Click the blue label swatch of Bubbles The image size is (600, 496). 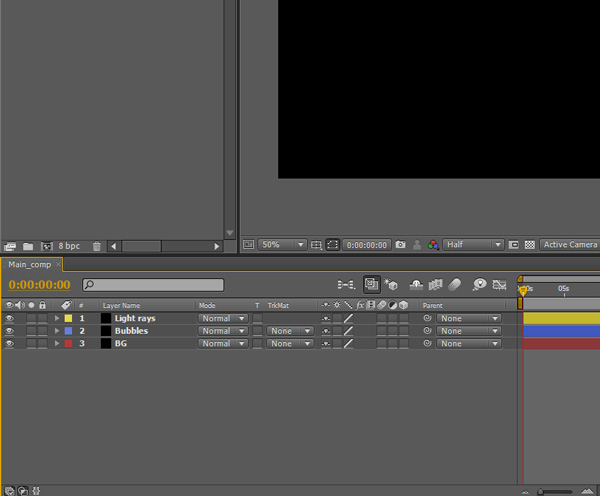point(68,331)
